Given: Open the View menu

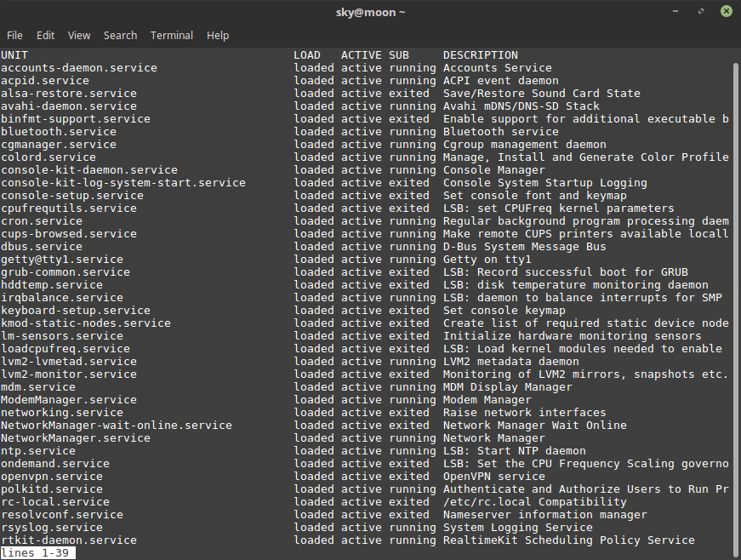Looking at the screenshot, I should tap(79, 35).
